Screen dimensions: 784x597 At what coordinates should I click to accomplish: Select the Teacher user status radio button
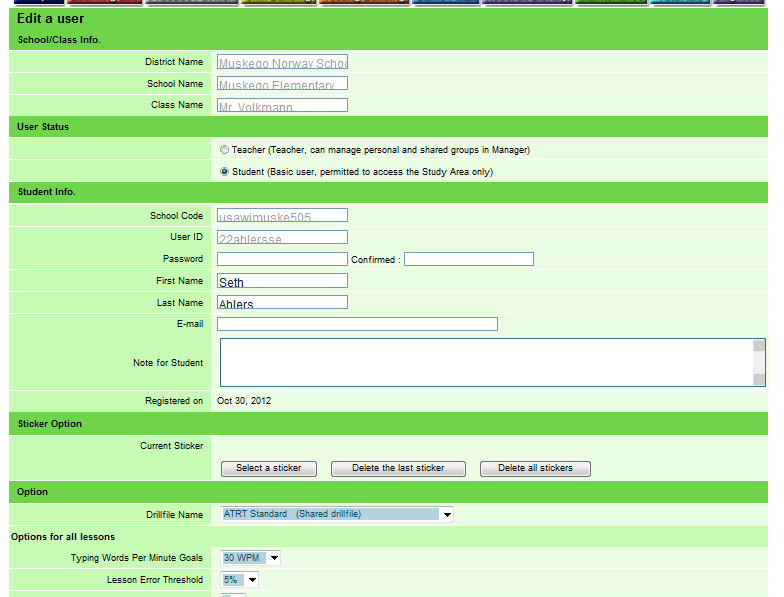click(x=224, y=150)
